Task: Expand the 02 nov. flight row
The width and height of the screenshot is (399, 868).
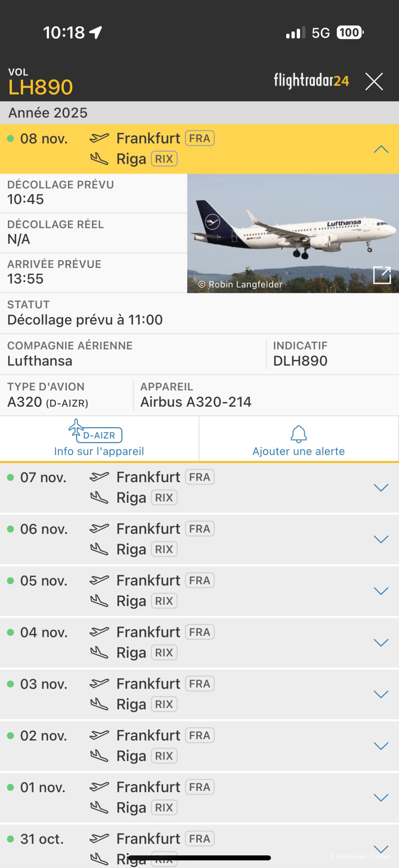Action: tap(381, 746)
